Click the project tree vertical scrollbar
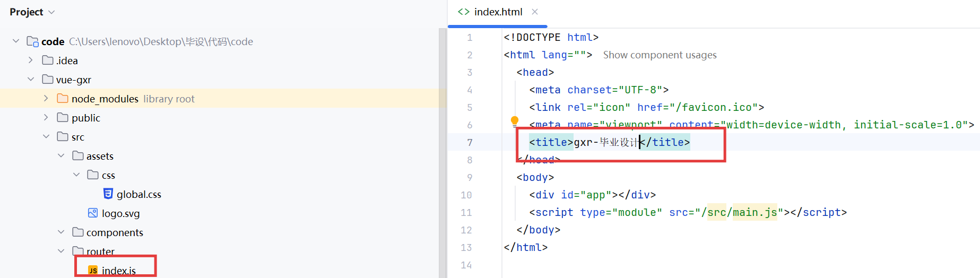The width and height of the screenshot is (980, 278). [x=443, y=153]
